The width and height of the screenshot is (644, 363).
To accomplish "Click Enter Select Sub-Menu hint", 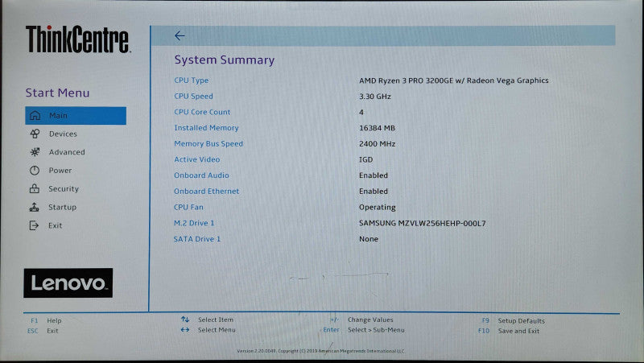I will click(364, 330).
